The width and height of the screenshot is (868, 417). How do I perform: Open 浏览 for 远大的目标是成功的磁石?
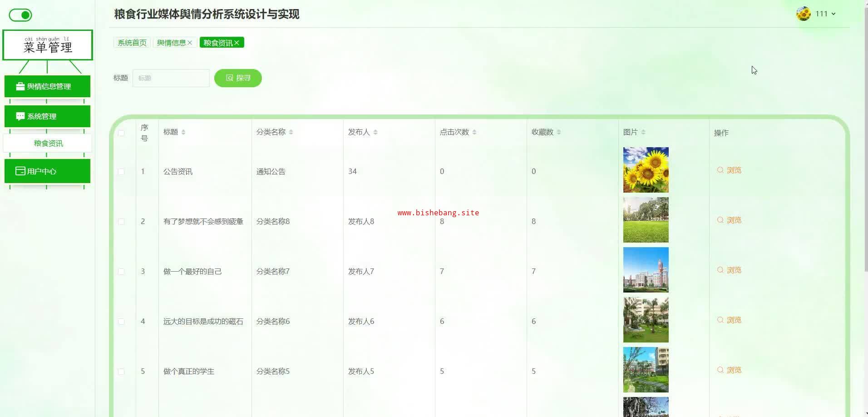[729, 320]
